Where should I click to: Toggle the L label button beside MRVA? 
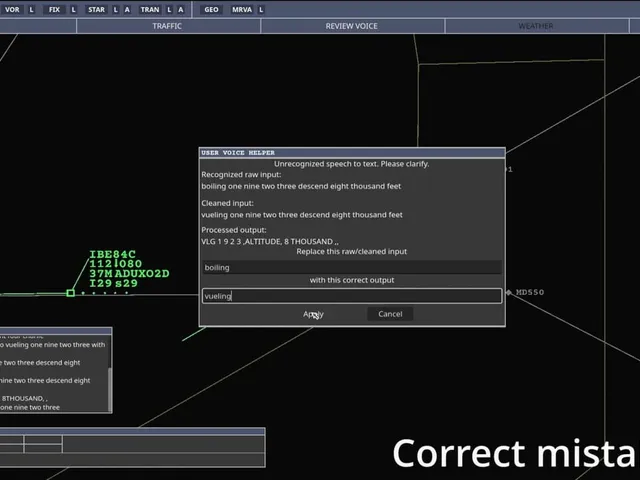tap(261, 9)
